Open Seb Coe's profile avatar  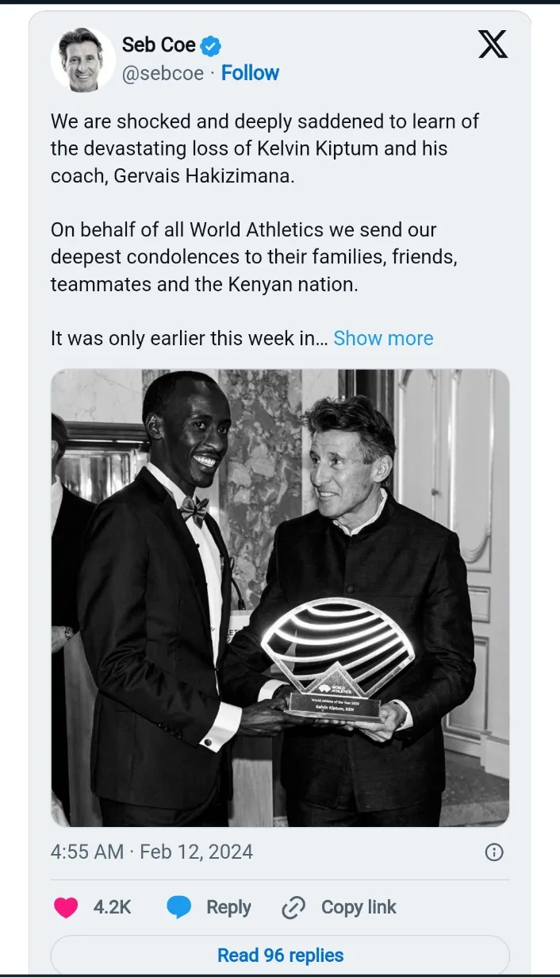pyautogui.click(x=82, y=59)
